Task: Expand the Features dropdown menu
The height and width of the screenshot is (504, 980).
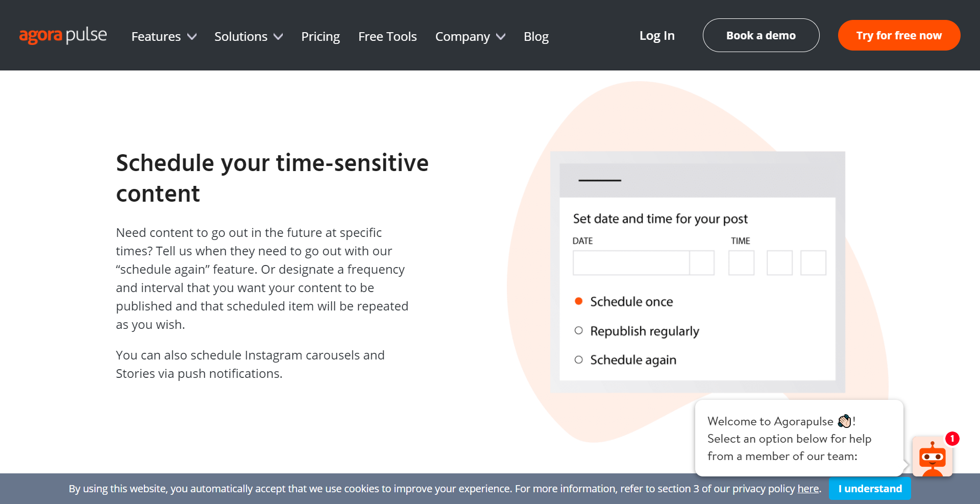Action: pyautogui.click(x=164, y=37)
